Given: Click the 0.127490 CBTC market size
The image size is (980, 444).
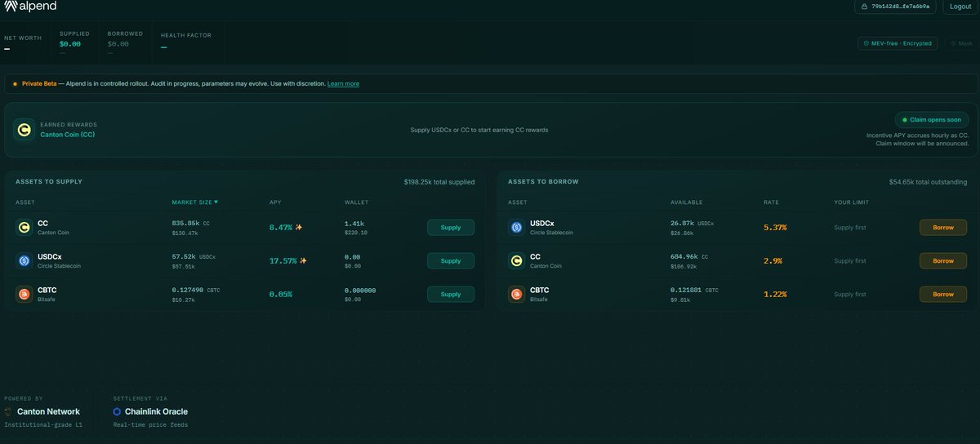Looking at the screenshot, I should coord(195,290).
